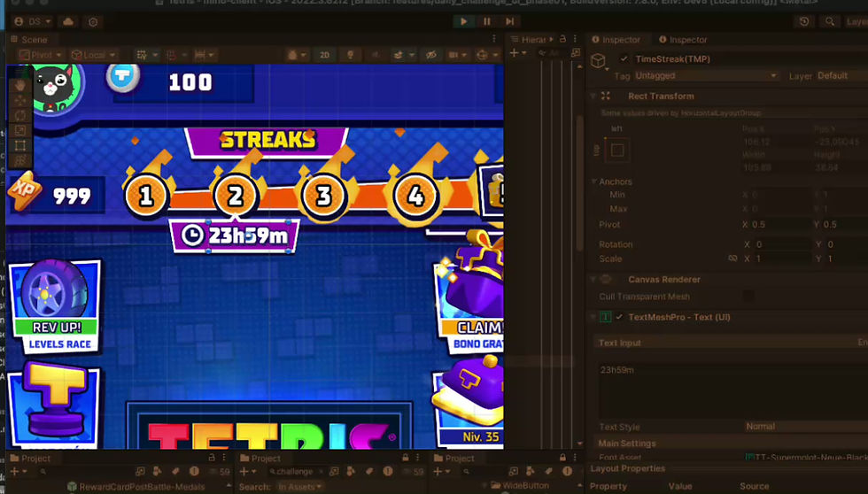Start Play mode with the Play button
868x494 pixels.
pyautogui.click(x=463, y=21)
